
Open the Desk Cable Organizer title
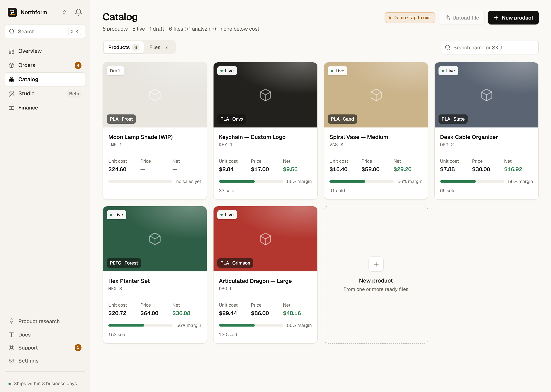(x=469, y=137)
